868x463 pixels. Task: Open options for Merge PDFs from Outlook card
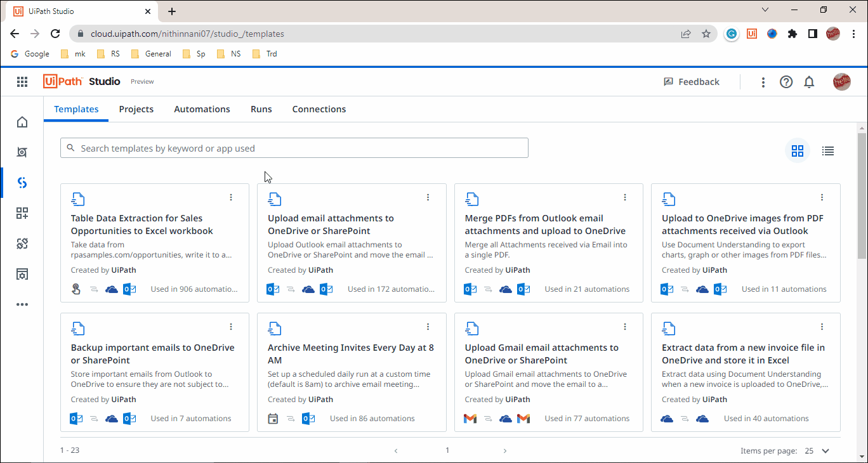[x=625, y=197]
